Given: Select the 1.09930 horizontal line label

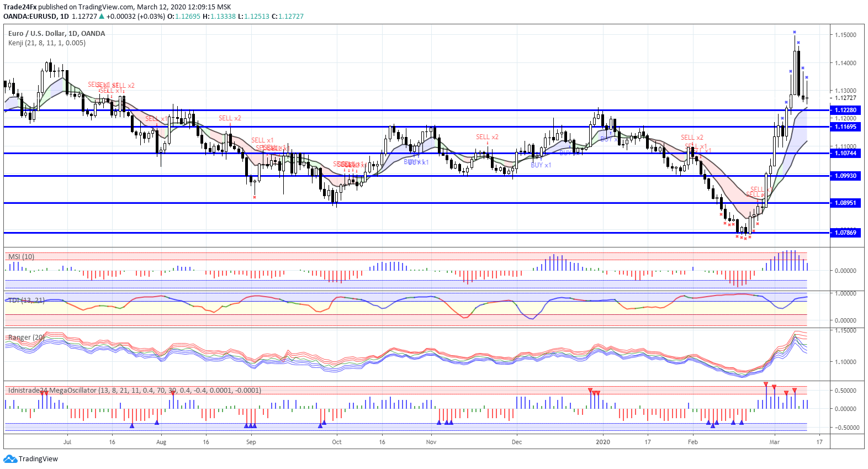Looking at the screenshot, I should tap(845, 176).
